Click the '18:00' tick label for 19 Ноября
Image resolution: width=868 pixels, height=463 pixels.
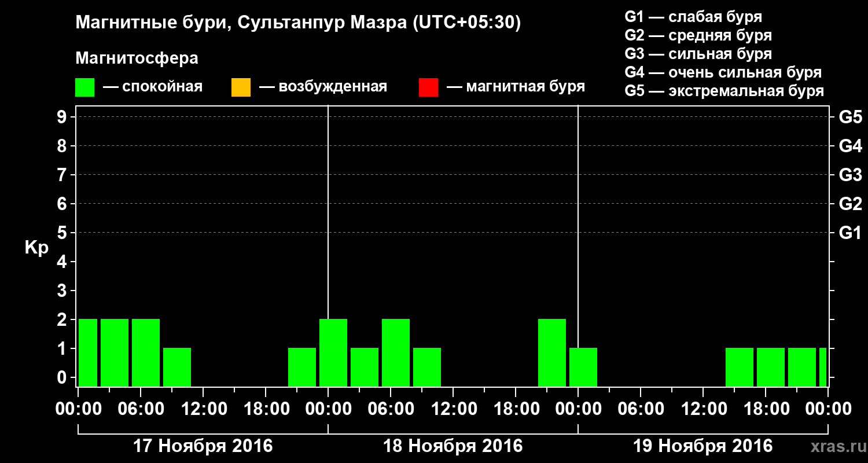(766, 409)
